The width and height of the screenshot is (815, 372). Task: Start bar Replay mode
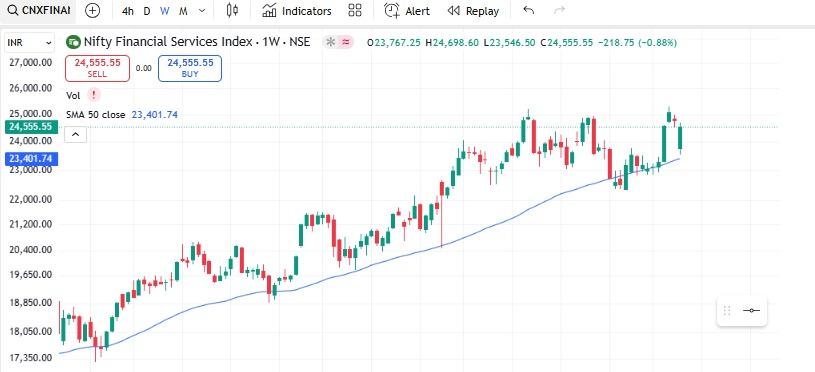click(x=473, y=11)
